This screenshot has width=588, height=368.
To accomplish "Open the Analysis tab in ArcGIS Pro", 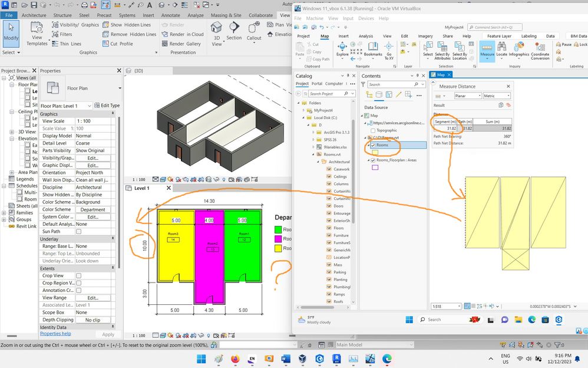I will coord(366,36).
